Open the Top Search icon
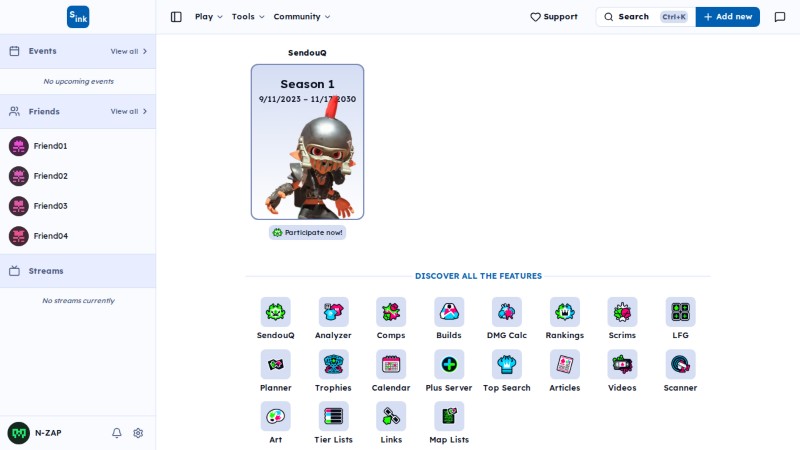The height and width of the screenshot is (450, 800). pyautogui.click(x=507, y=364)
